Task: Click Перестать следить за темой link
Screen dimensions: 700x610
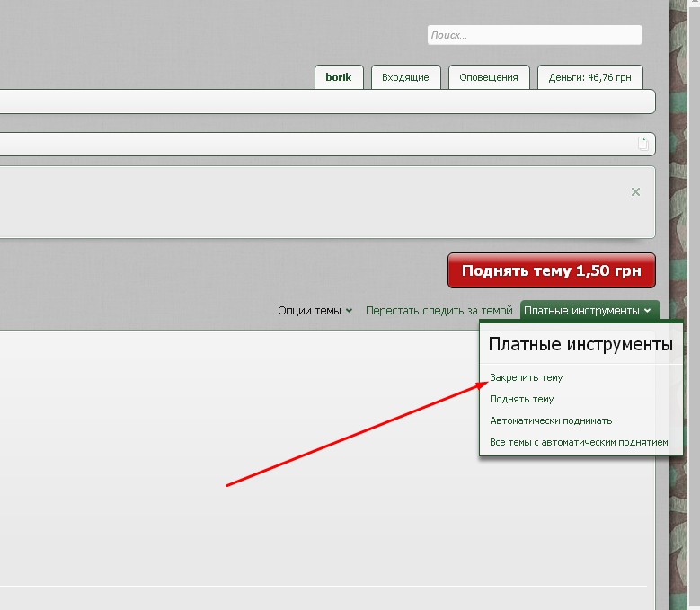Action: point(439,310)
